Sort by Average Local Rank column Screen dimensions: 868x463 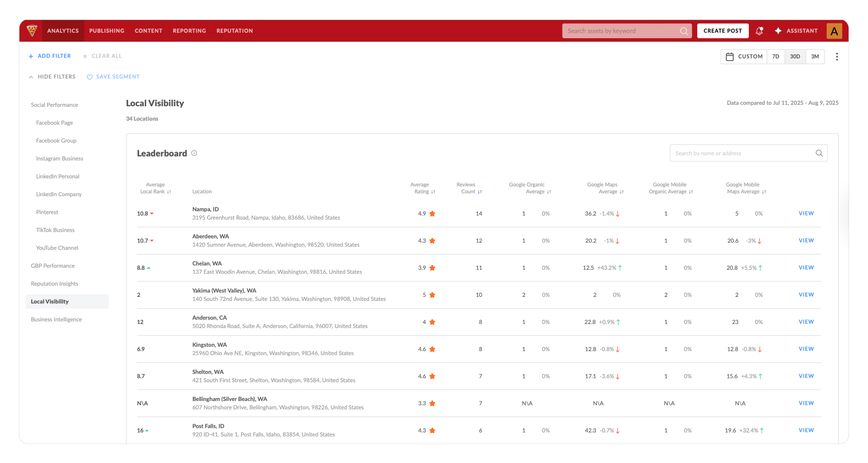[x=169, y=192]
